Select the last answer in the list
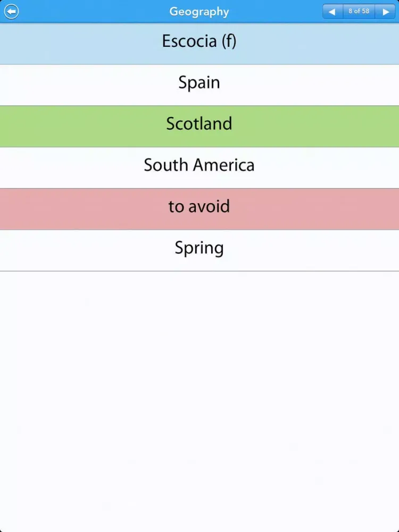 point(199,248)
